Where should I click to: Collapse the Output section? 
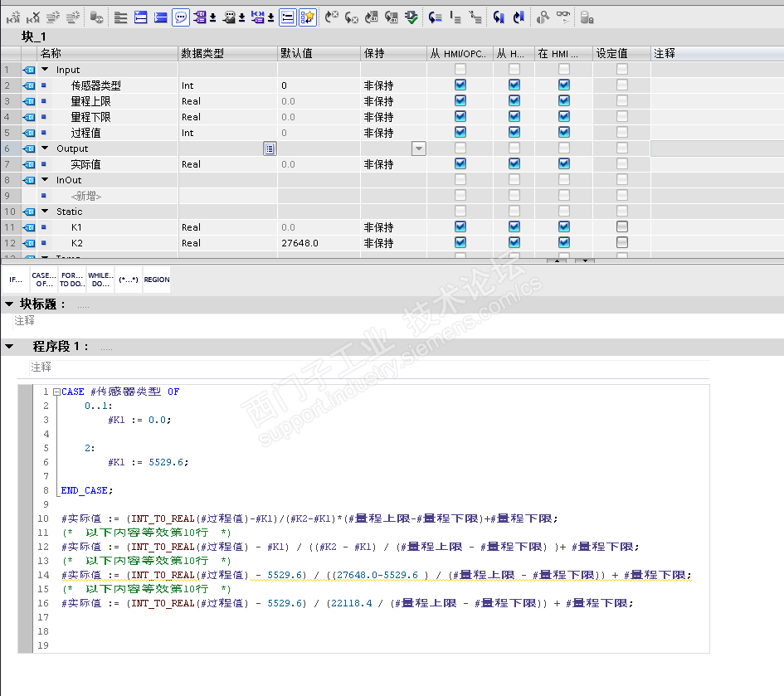pos(45,148)
